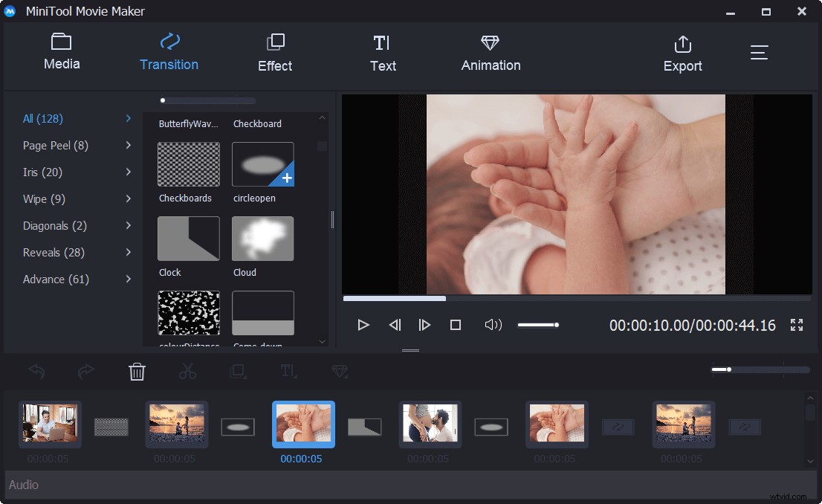This screenshot has width=822, height=504.
Task: Open the Animation tab
Action: tap(491, 52)
